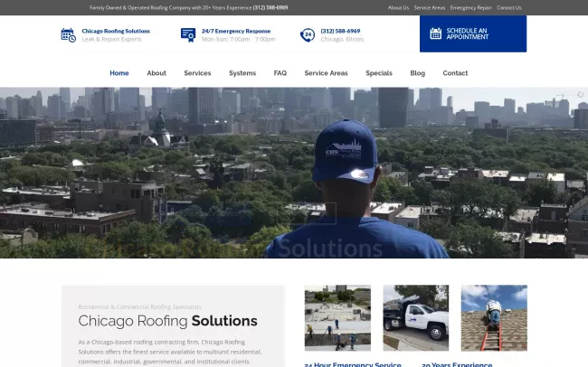The width and height of the screenshot is (588, 367).
Task: Open the About menu item
Action: coord(156,73)
